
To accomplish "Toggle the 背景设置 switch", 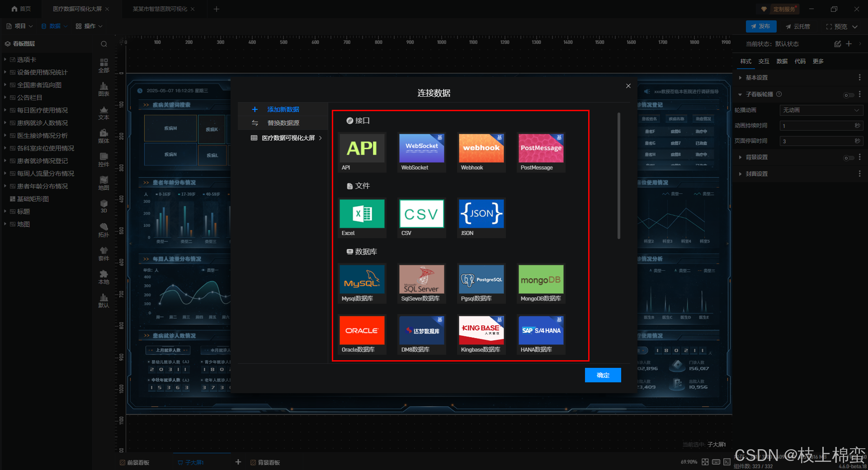I will click(849, 158).
